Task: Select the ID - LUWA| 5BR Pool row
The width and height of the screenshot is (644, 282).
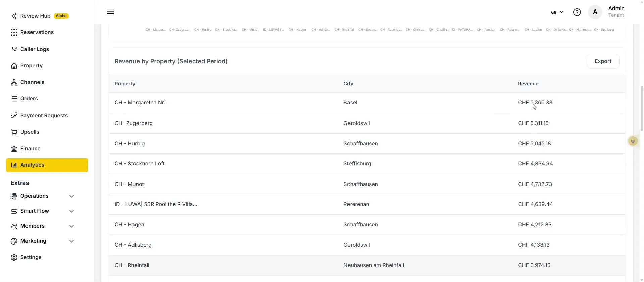Action: click(x=367, y=204)
